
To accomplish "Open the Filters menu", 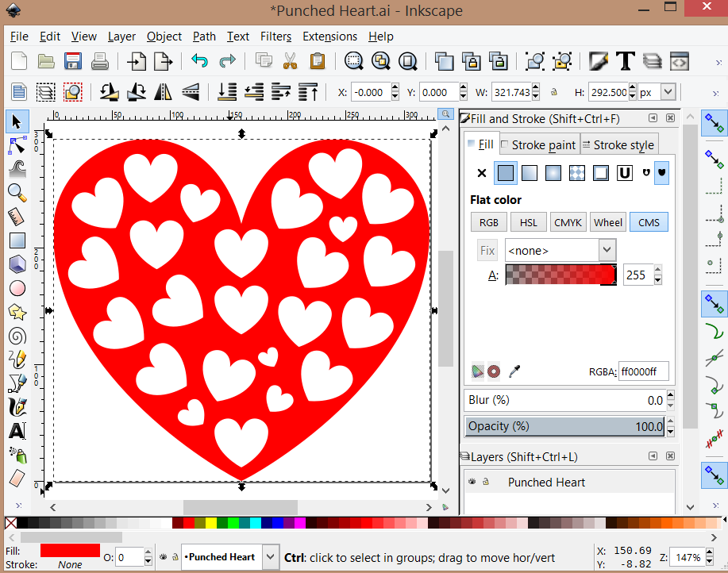I will (x=275, y=37).
